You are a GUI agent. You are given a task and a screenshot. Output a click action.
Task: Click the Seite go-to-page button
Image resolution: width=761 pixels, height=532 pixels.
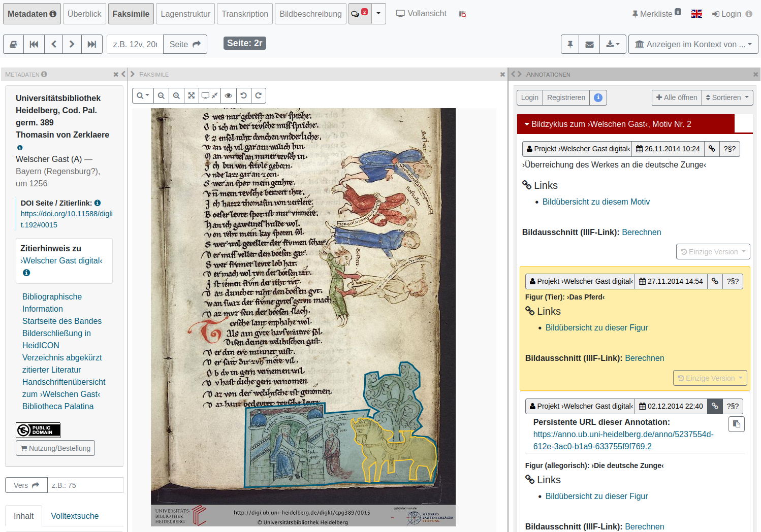click(185, 44)
